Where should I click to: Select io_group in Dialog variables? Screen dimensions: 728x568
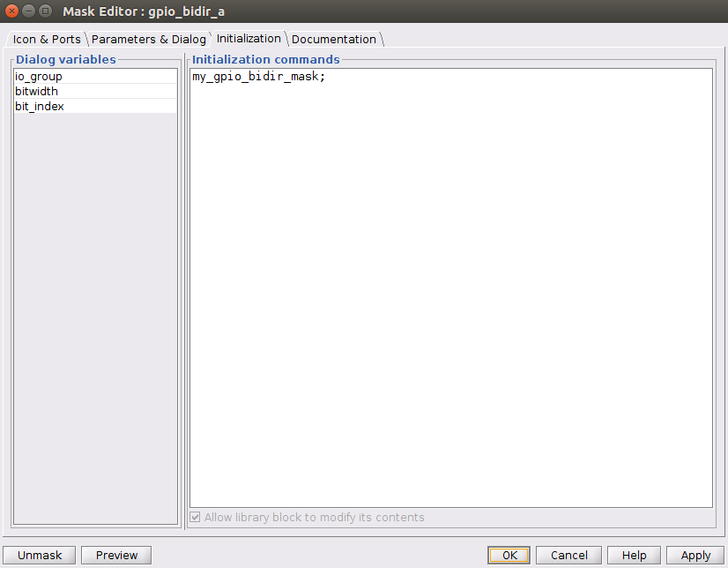click(95, 76)
